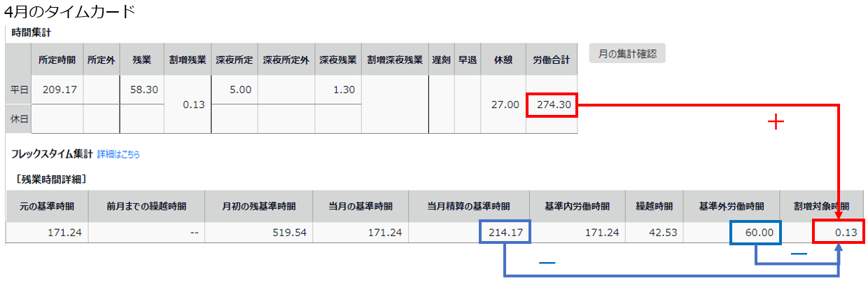Select the 基準外労働時間 value 60.00
868x281 pixels.
pos(757,232)
